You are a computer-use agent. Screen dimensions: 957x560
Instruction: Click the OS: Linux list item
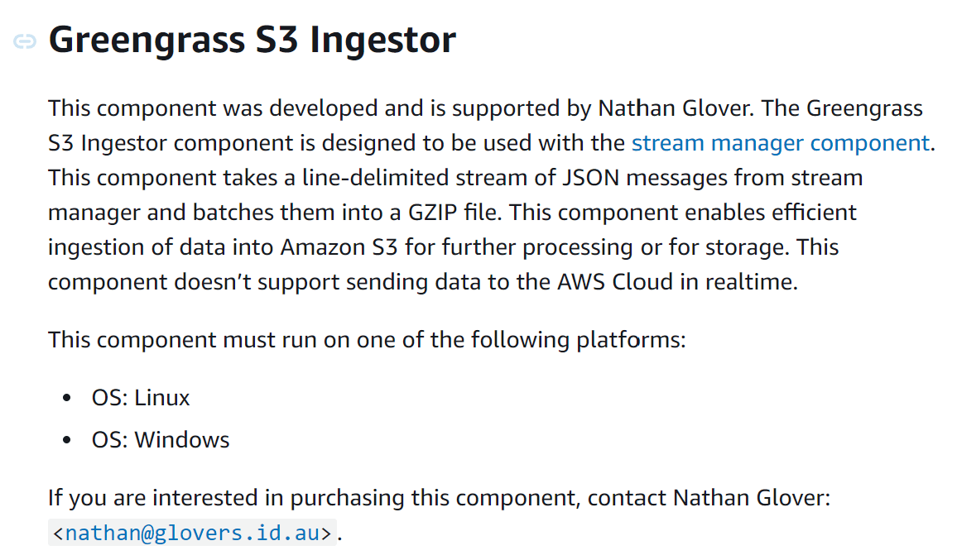(141, 398)
